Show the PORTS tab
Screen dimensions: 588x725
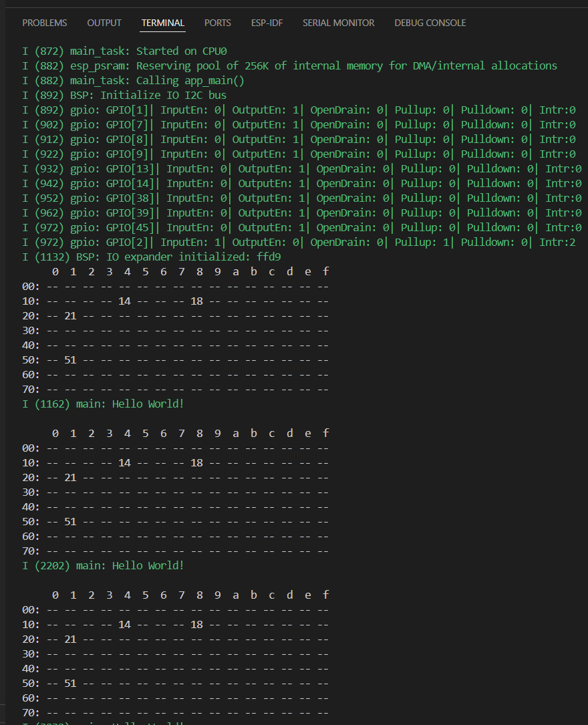pyautogui.click(x=218, y=23)
